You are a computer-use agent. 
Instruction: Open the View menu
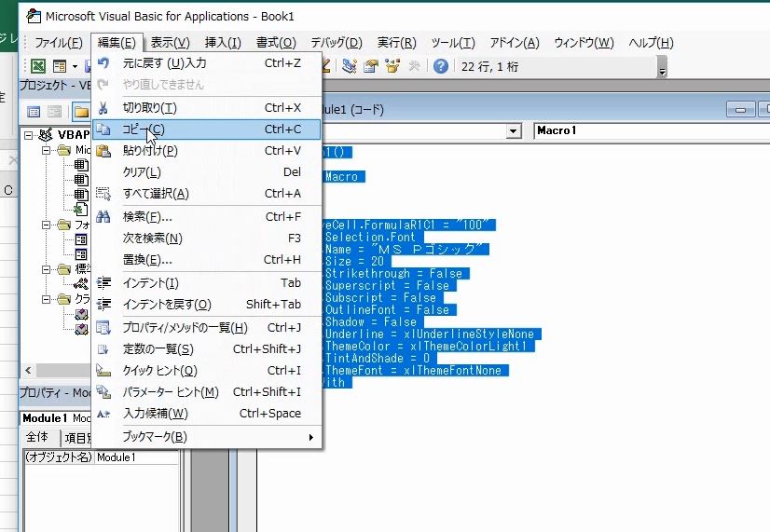coord(170,43)
